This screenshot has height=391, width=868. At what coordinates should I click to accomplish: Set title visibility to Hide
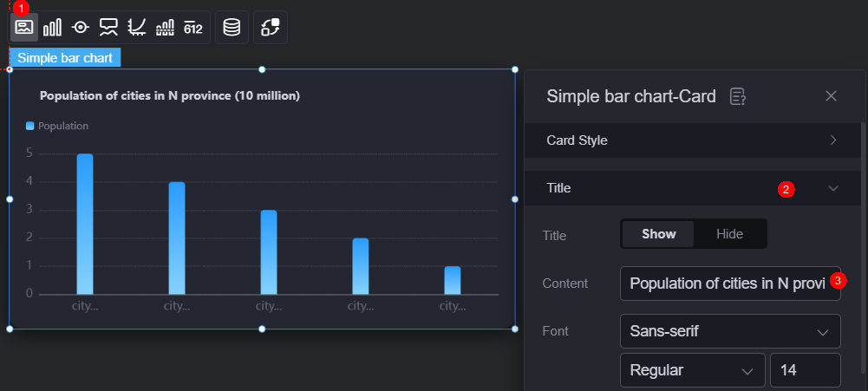pos(729,234)
